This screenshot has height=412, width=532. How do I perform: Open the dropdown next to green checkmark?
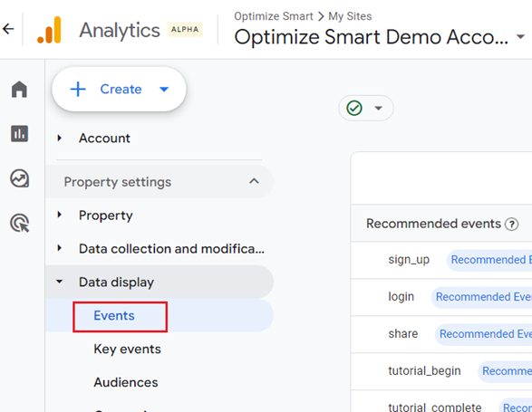[378, 108]
